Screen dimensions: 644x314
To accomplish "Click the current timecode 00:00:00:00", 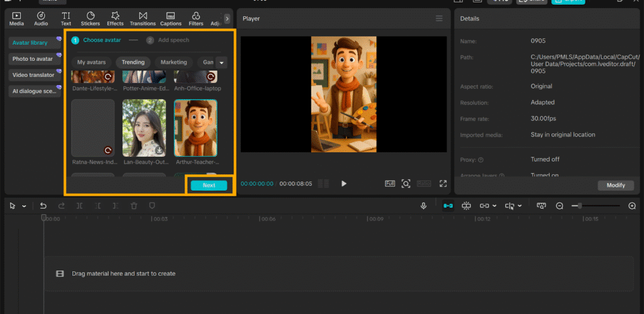I will click(257, 184).
